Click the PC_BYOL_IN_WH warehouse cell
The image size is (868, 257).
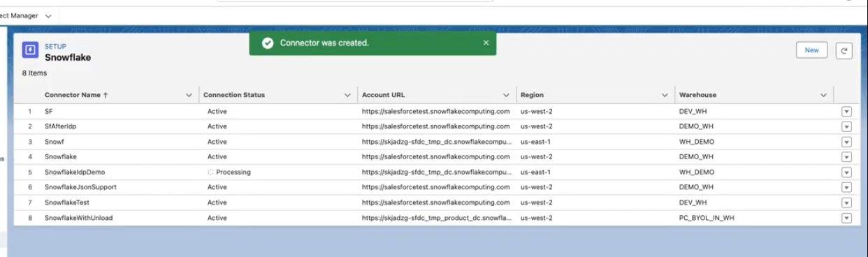point(707,218)
